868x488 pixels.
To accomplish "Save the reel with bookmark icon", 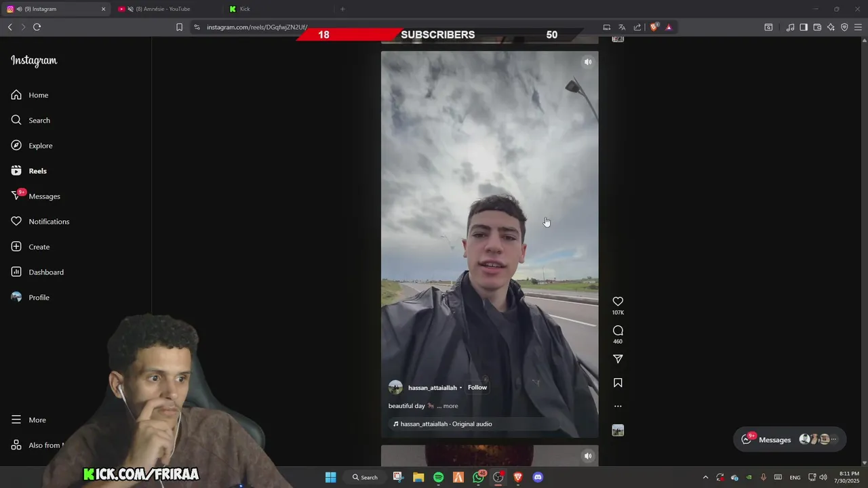I will 618,383.
